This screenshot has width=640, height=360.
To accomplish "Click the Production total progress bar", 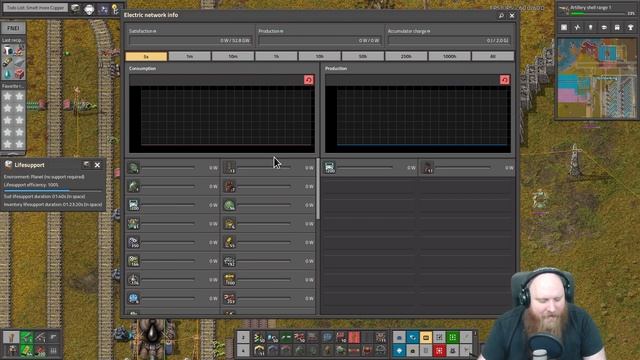I will (320, 40).
